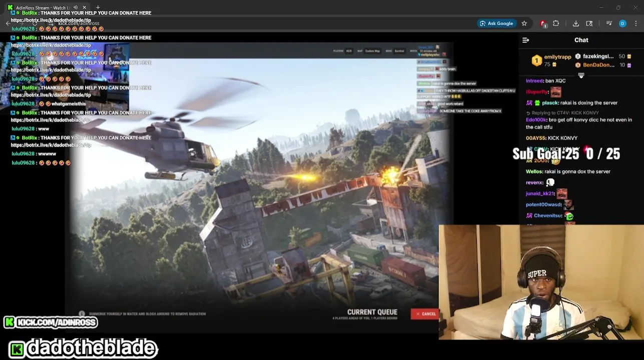This screenshot has width=644, height=360.
Task: Click the gold rank 1 badge
Action: click(536, 60)
